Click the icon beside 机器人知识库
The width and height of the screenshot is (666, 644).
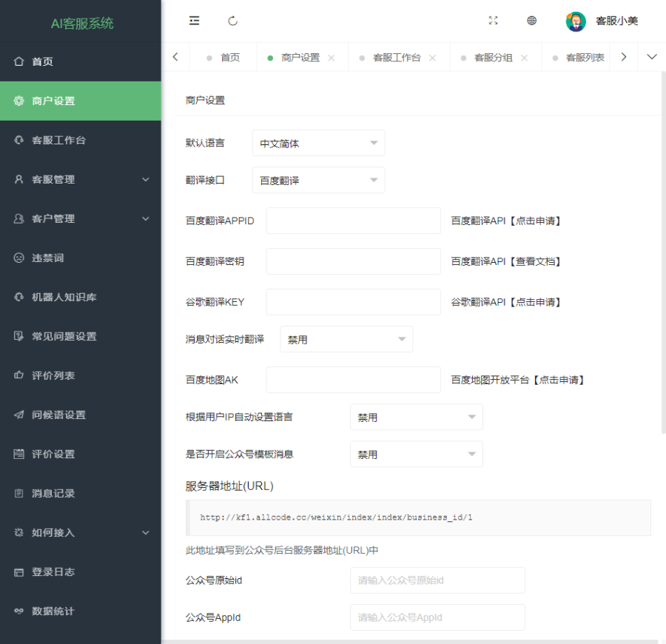tap(18, 297)
